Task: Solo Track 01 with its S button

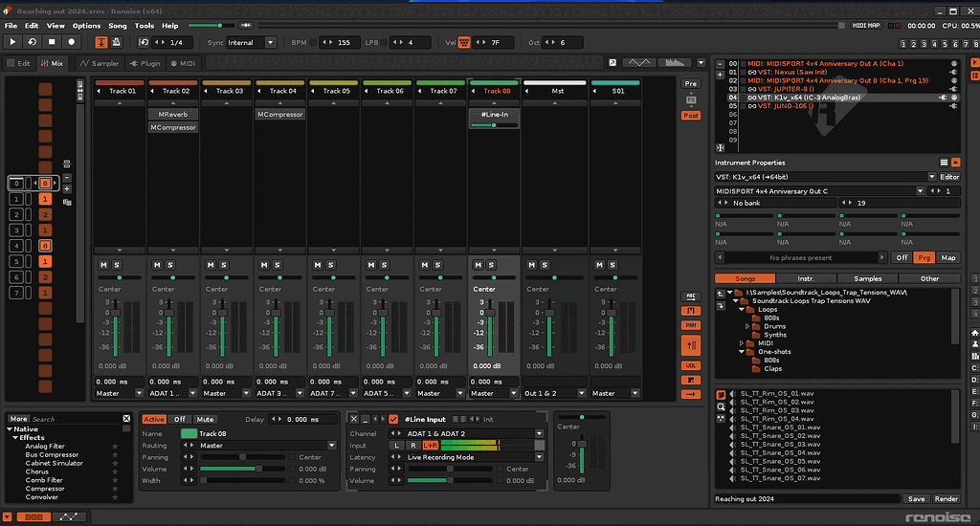Action: click(117, 265)
